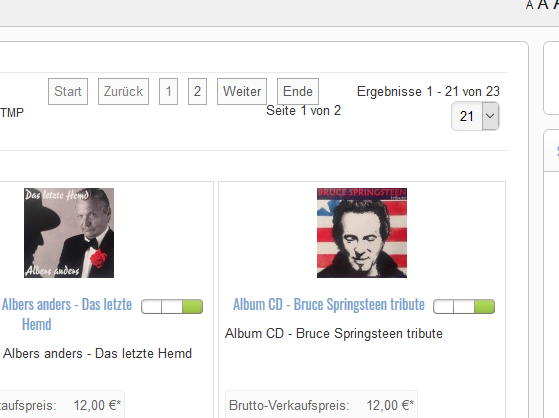The image size is (559, 418).
Task: Expand the results-per-page dropdown arrow
Action: pyautogui.click(x=490, y=116)
